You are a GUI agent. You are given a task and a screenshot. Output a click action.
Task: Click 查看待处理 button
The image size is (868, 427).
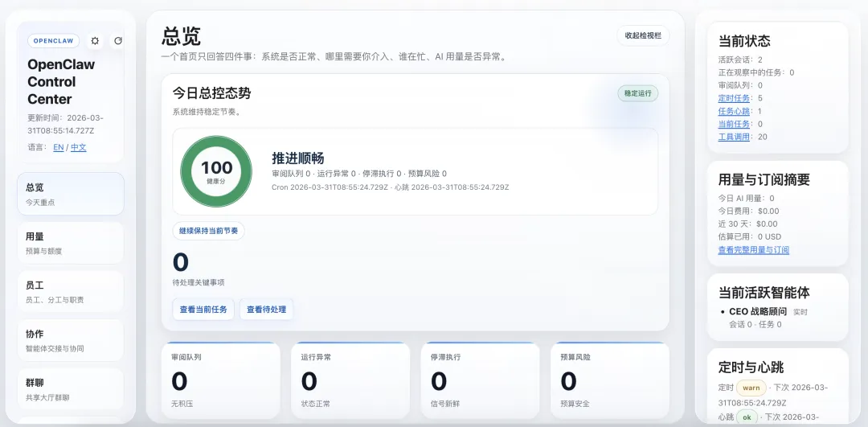point(266,310)
